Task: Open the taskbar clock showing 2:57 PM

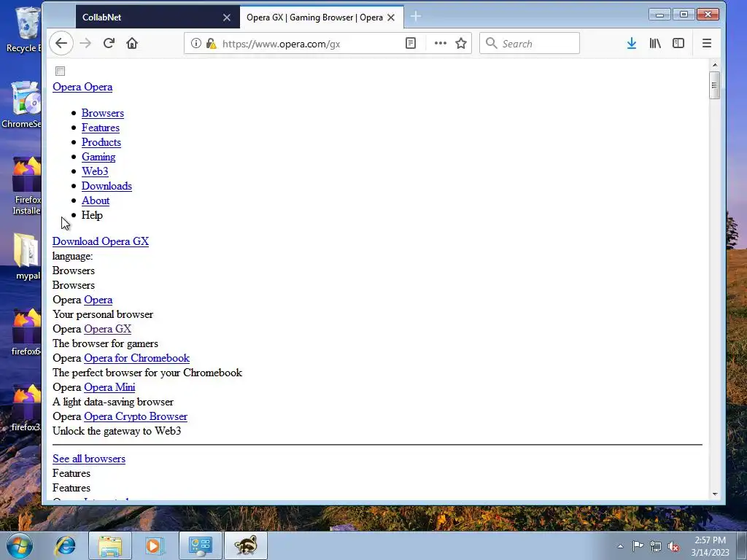Action: coord(710,546)
